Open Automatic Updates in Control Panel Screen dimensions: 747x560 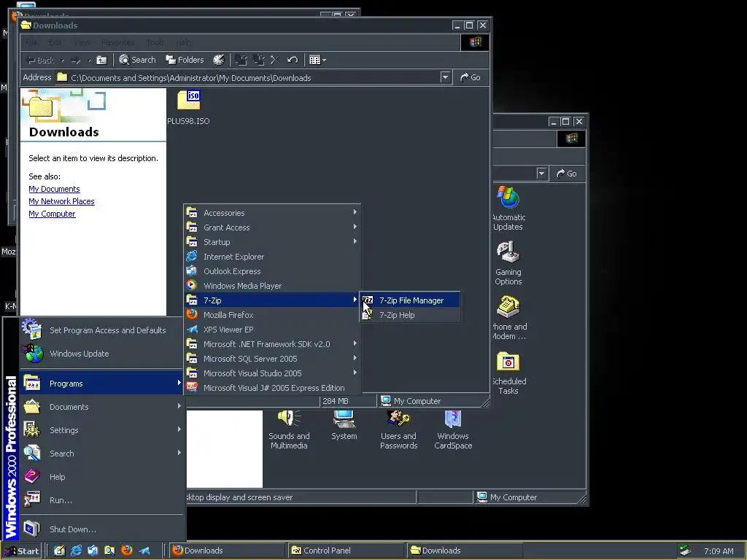(508, 209)
